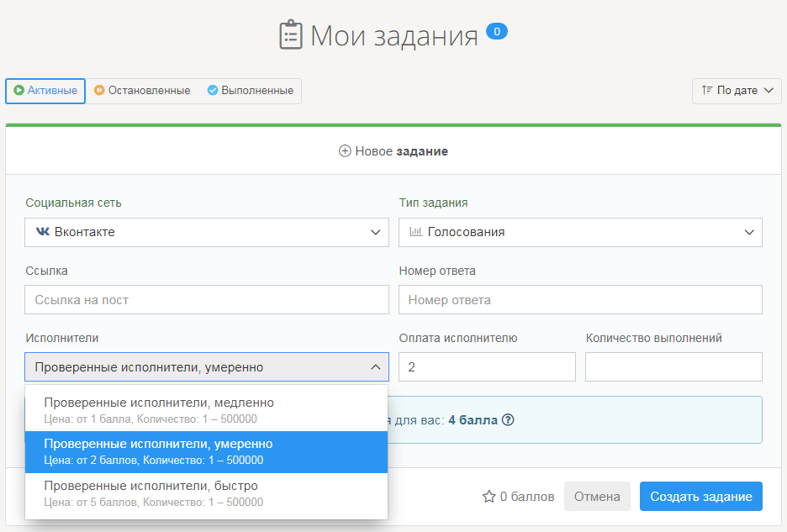Viewport: 787px width, 532px height.
Task: Click the VK logo in social network field
Action: pos(42,232)
